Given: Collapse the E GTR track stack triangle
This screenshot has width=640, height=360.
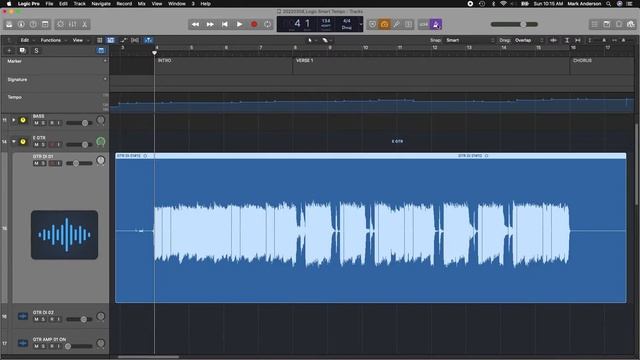Looking at the screenshot, I should [13, 142].
